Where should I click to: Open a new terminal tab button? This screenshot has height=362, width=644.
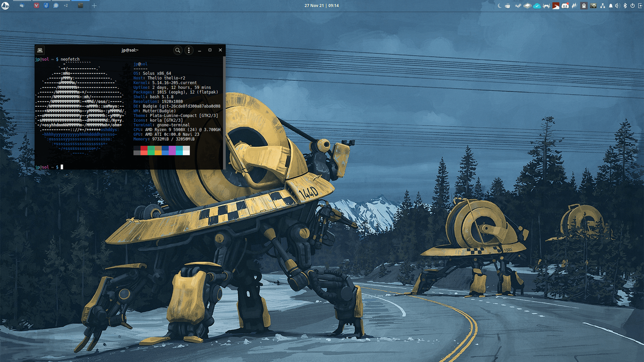click(40, 50)
